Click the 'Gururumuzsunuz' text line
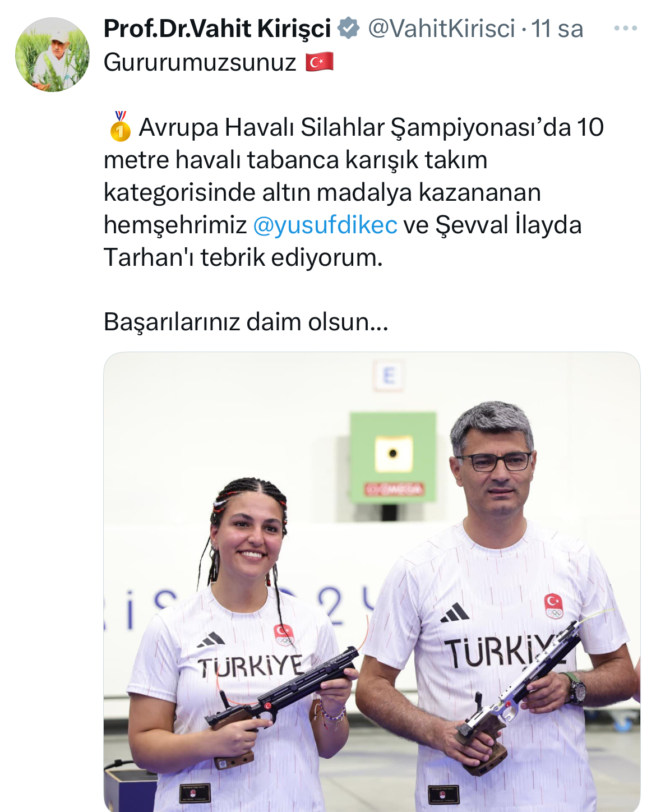This screenshot has height=812, width=656. pos(200,62)
